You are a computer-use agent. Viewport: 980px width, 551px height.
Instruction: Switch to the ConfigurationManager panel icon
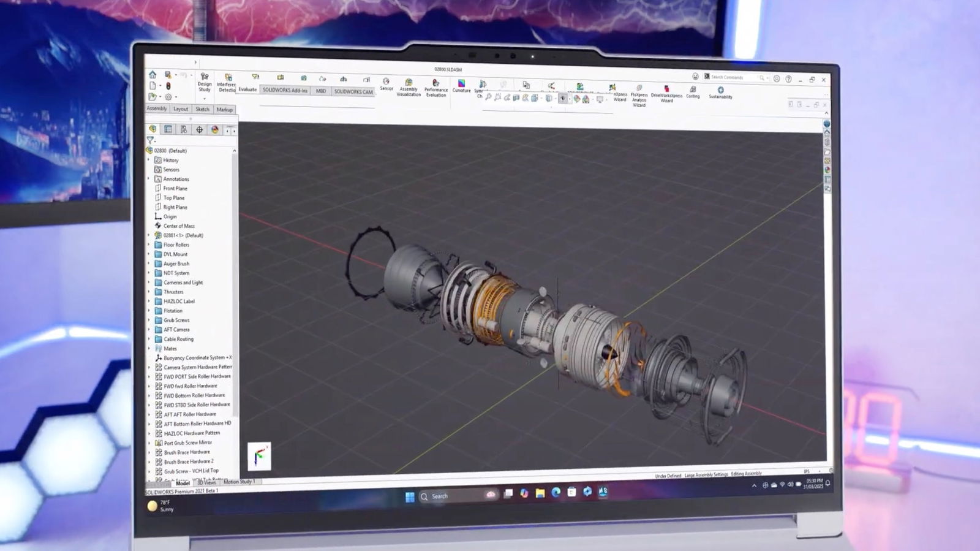click(183, 129)
